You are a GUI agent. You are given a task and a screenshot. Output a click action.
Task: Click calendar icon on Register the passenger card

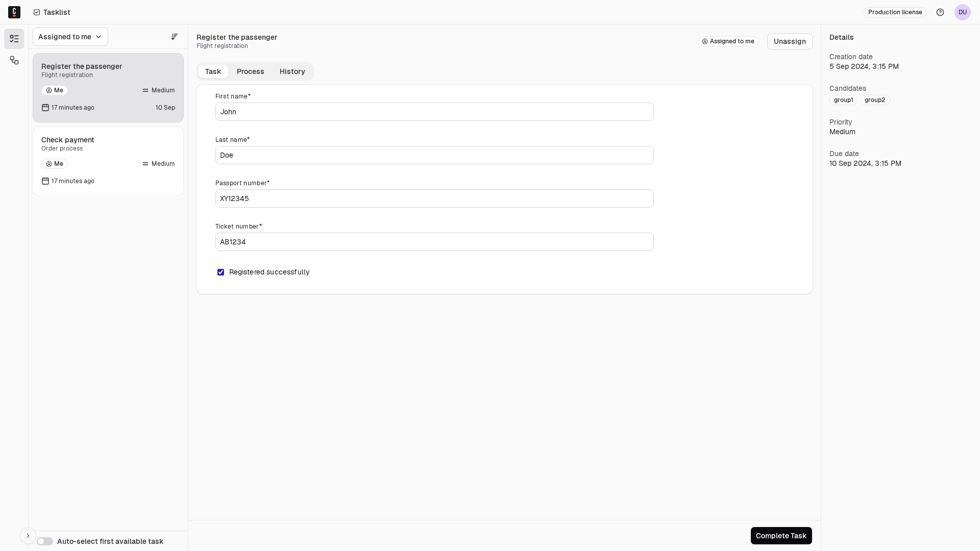point(45,108)
